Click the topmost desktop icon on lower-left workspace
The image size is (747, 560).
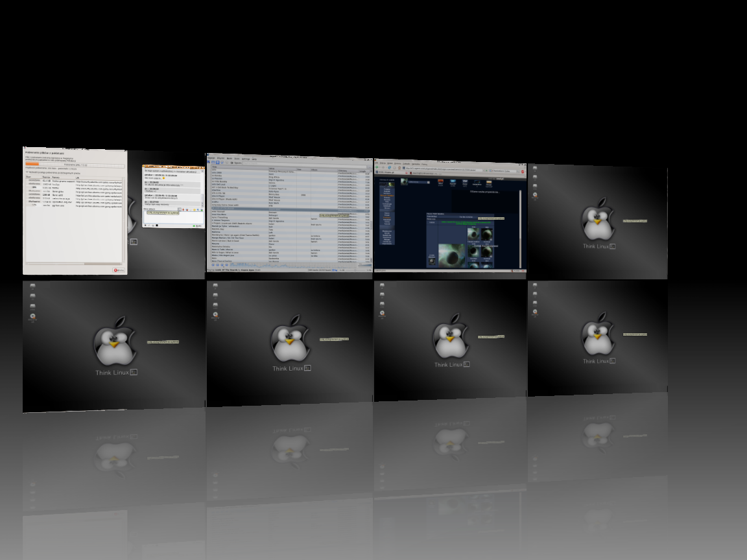tap(32, 286)
